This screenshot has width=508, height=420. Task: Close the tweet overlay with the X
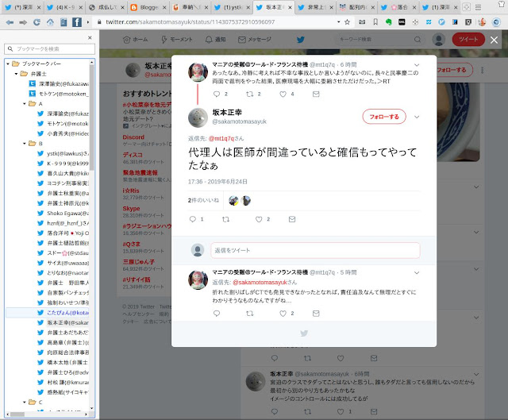click(x=494, y=40)
